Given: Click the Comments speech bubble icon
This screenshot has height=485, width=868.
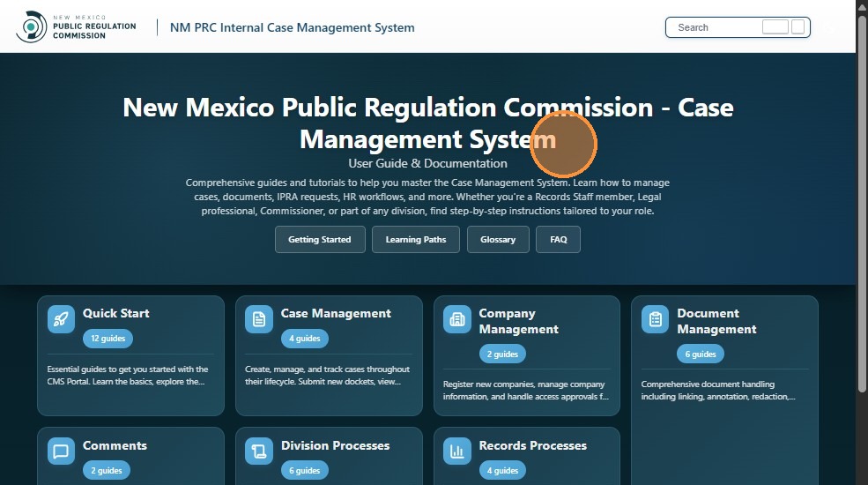Looking at the screenshot, I should pyautogui.click(x=61, y=451).
